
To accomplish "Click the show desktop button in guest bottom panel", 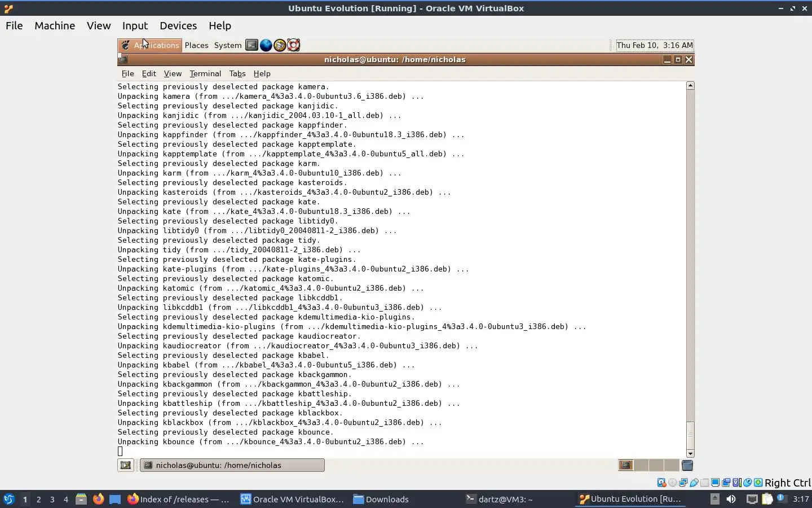I will 126,465.
